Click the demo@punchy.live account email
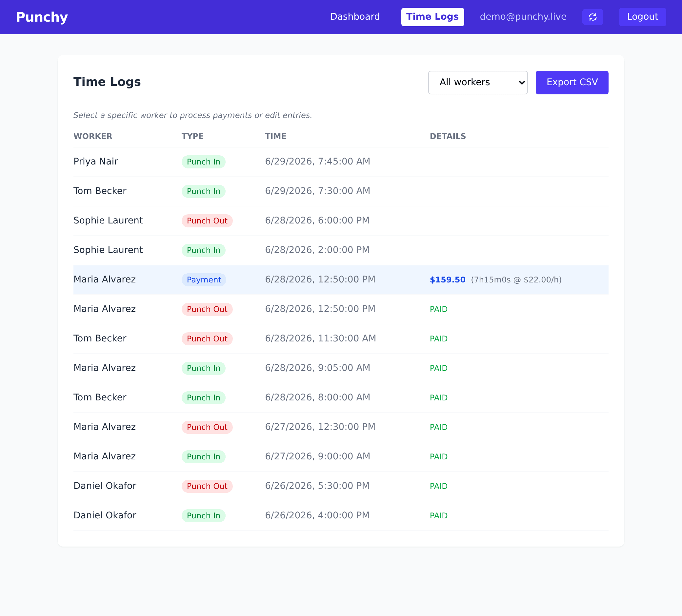Viewport: 682px width, 616px height. tap(523, 17)
